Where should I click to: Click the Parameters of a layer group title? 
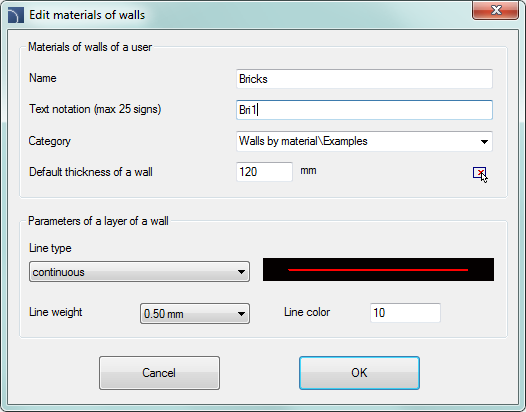98,221
